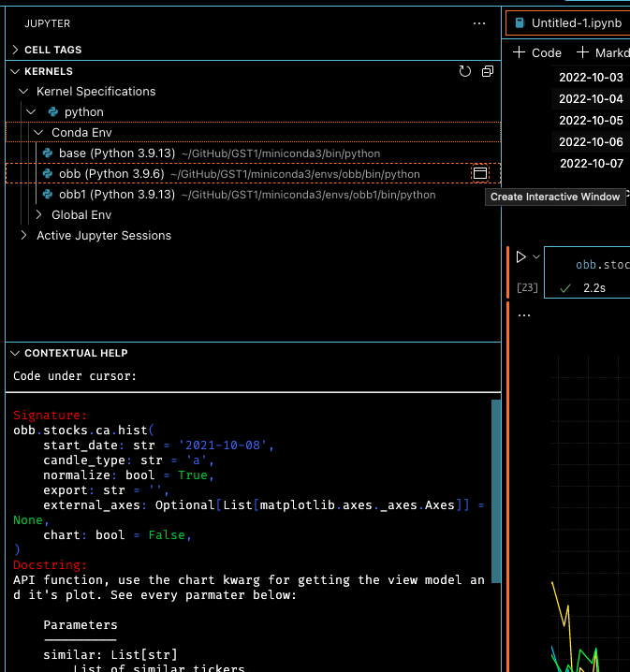The height and width of the screenshot is (672, 630).
Task: Click the cell execution count [23]
Action: 527,287
